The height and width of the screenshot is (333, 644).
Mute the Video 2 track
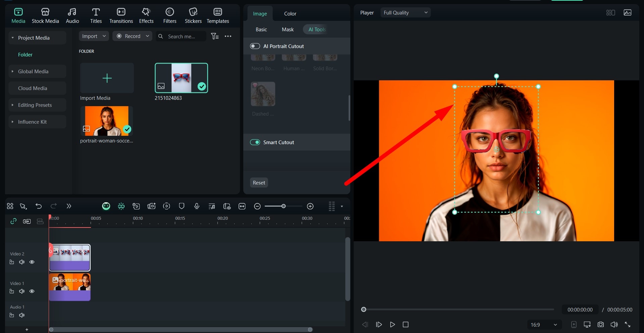(x=22, y=262)
